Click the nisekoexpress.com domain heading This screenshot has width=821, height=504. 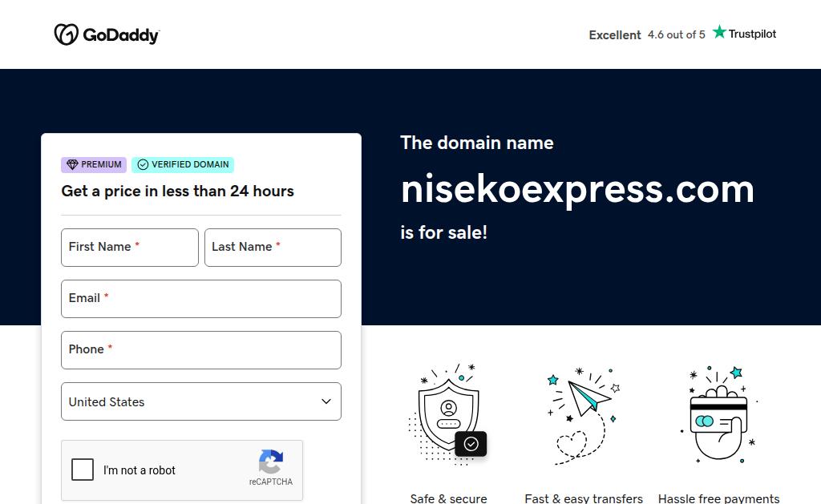pos(577,189)
